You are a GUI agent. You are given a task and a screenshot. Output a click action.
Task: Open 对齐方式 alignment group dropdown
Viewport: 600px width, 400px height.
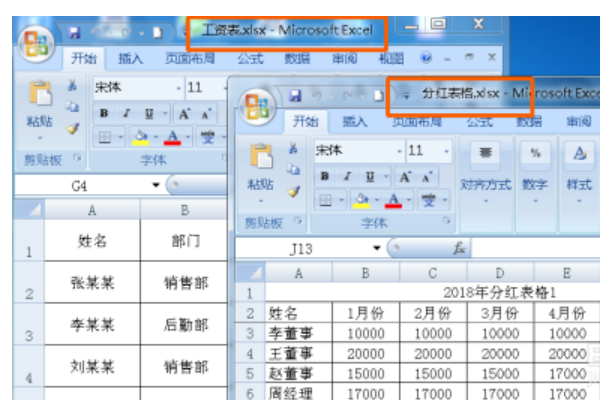coord(486,201)
